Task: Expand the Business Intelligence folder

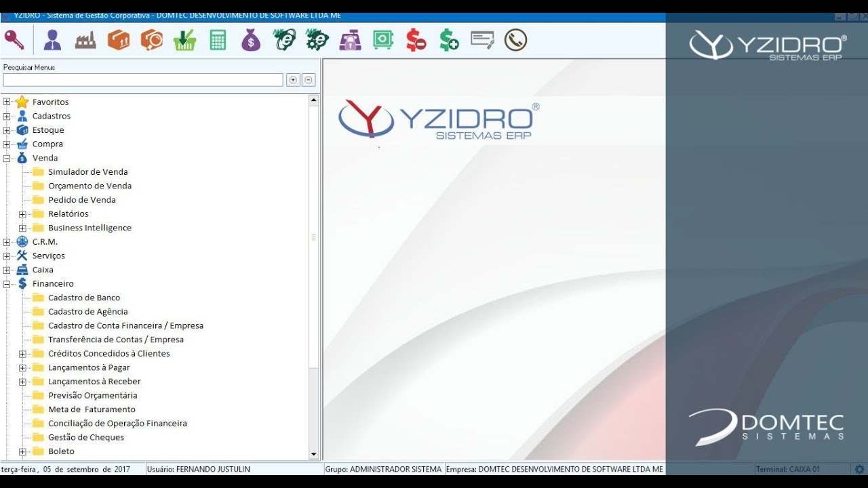Action: click(x=22, y=228)
